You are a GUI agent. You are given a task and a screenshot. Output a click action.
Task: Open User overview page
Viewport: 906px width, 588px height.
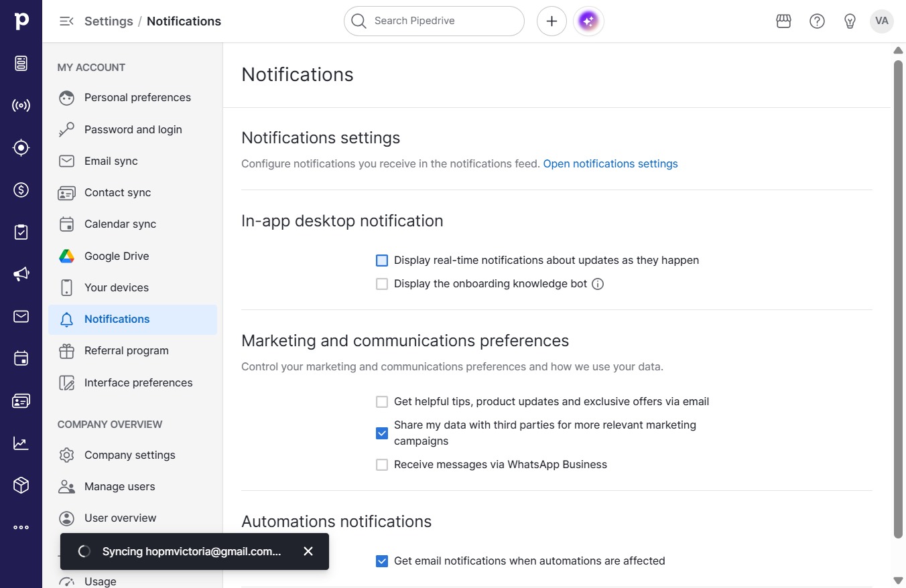click(133, 518)
